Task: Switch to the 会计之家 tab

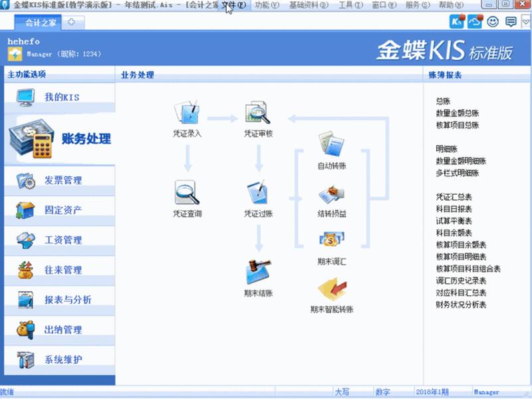Action: click(x=38, y=23)
